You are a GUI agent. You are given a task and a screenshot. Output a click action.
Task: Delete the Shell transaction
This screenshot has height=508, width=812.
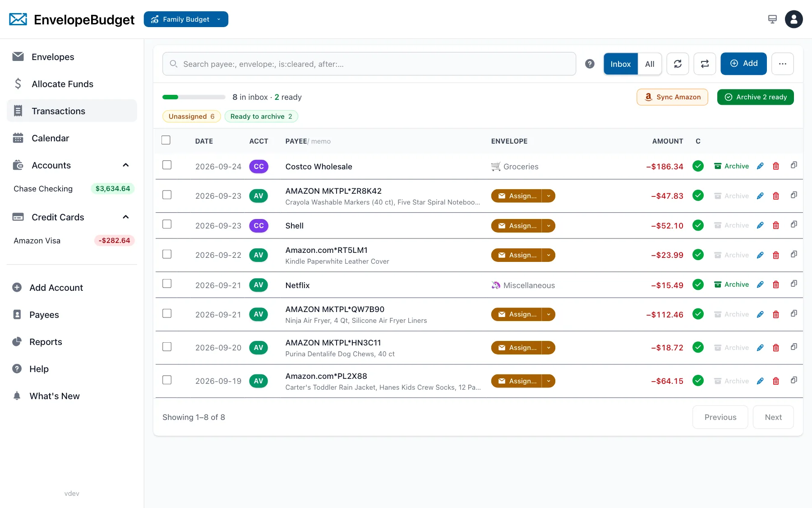point(776,225)
